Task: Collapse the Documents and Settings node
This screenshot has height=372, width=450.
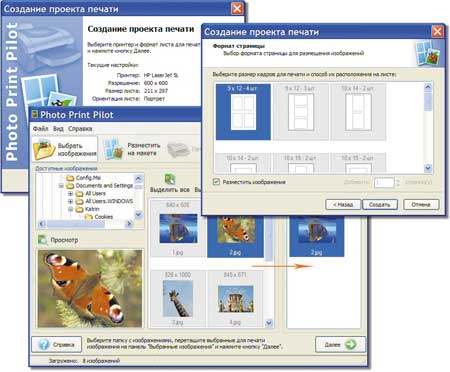Action: click(61, 186)
